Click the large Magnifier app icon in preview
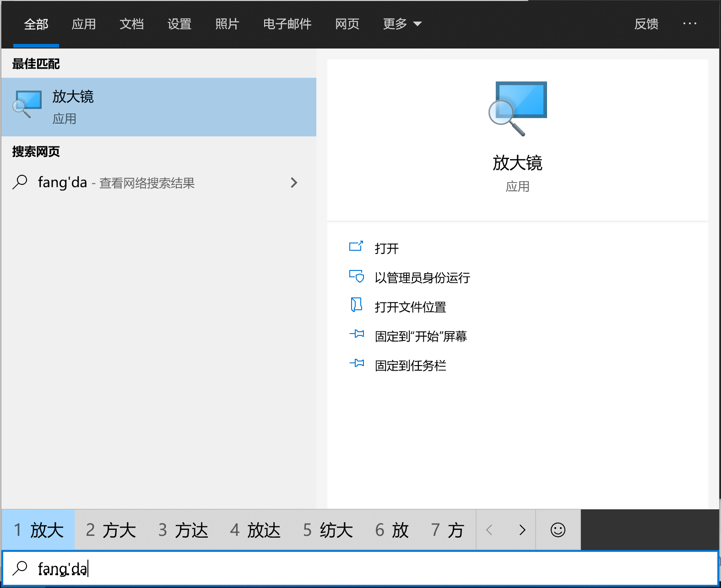 (518, 108)
